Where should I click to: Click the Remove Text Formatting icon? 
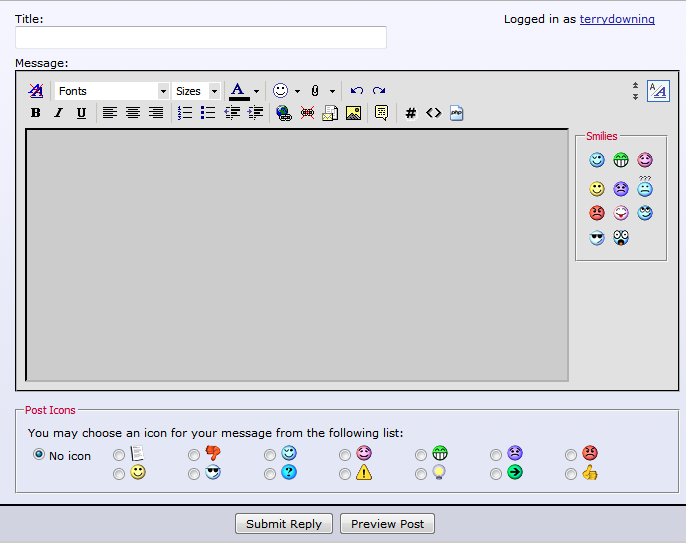tap(36, 91)
